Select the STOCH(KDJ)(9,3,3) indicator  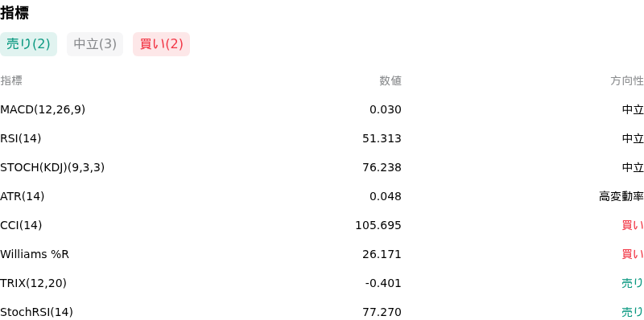coord(52,167)
